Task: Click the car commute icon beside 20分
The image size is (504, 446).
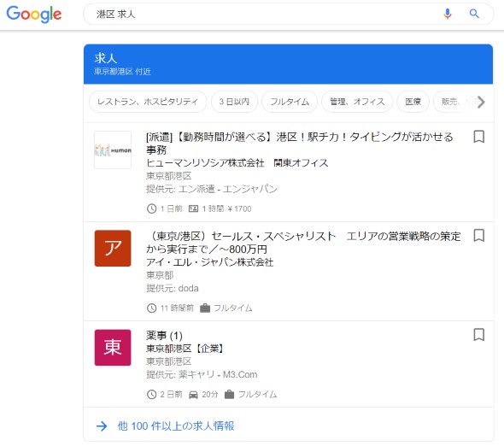Action: [x=193, y=395]
